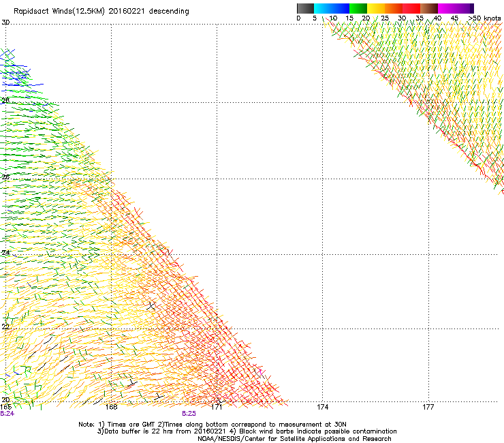
Task: Click the latitude label 20
Action: click(x=5, y=400)
